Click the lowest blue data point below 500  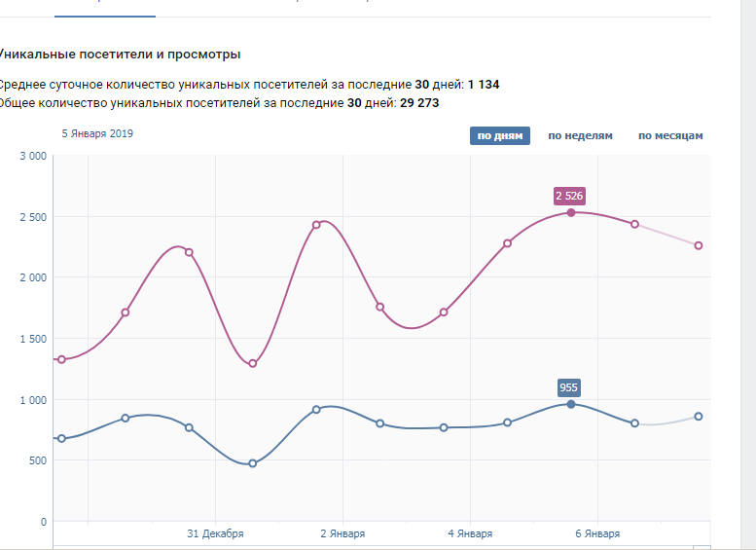(x=253, y=463)
